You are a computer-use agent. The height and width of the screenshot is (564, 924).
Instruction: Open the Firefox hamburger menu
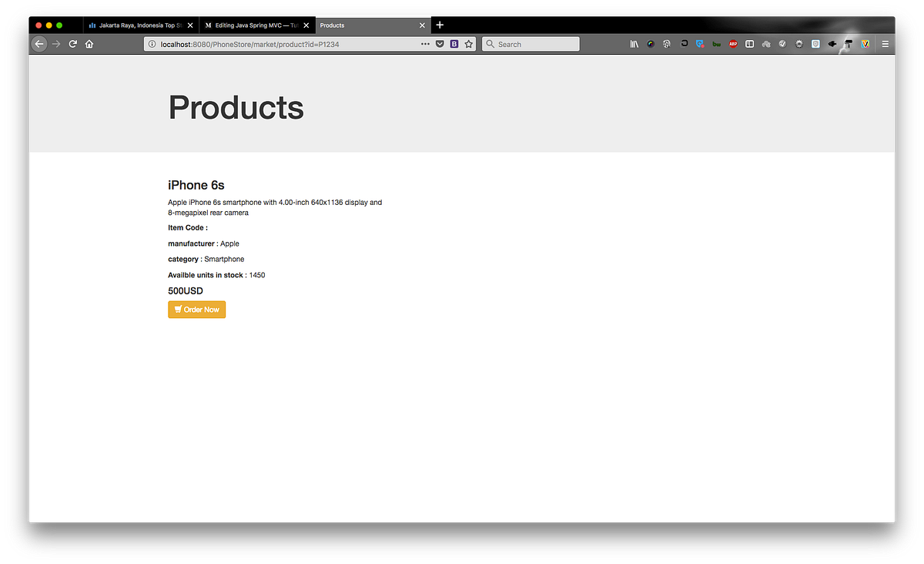point(885,44)
